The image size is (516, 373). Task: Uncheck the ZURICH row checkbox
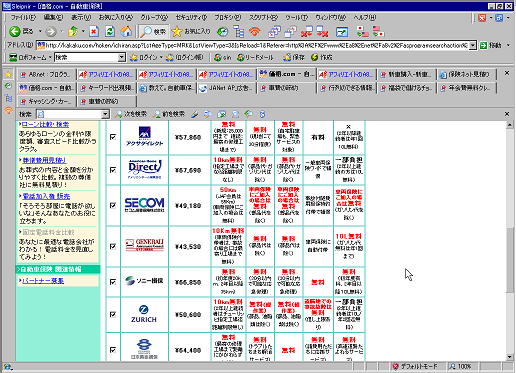tap(113, 314)
